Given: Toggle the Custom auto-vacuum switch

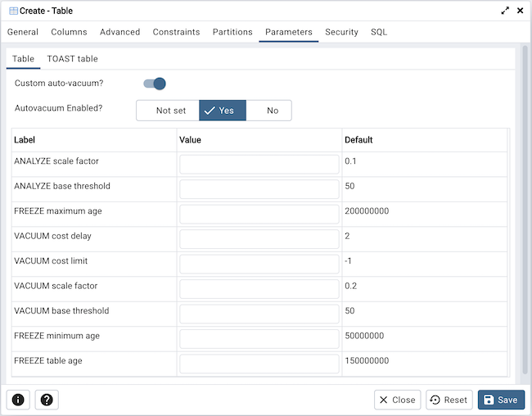Looking at the screenshot, I should click(x=155, y=84).
